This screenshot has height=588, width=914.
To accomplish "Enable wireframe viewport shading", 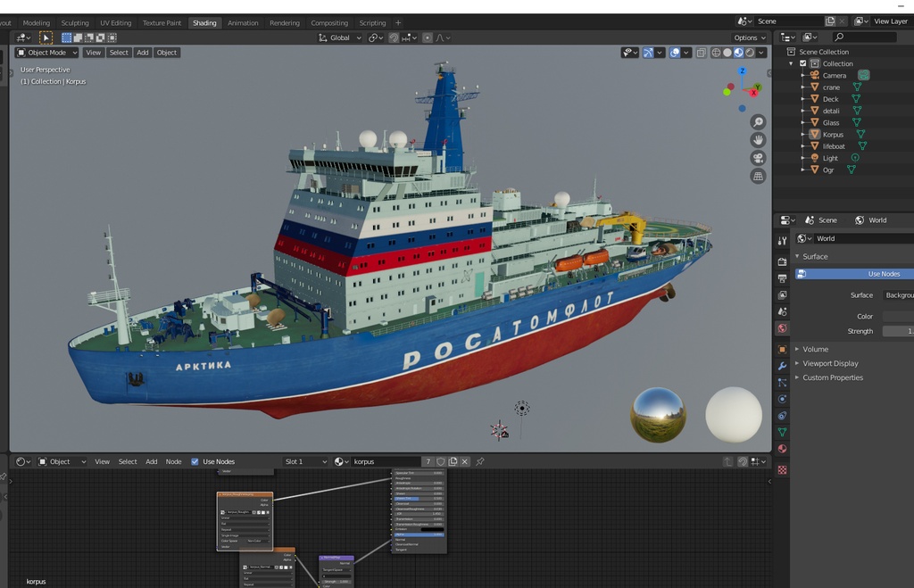I will pyautogui.click(x=716, y=53).
